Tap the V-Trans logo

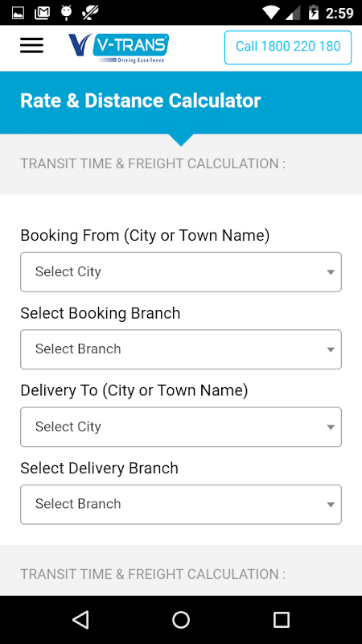118,48
